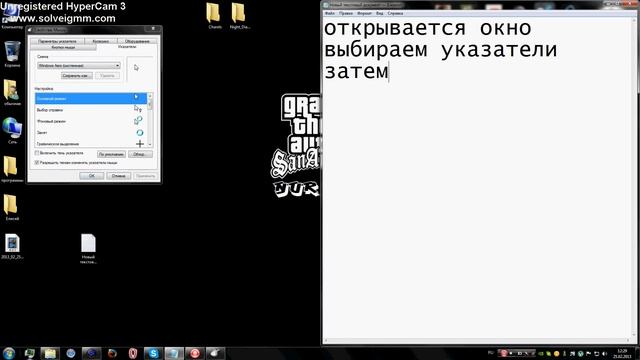Select the 2013_02_25 file icon on desktop
The image size is (640, 360).
pyautogui.click(x=12, y=246)
